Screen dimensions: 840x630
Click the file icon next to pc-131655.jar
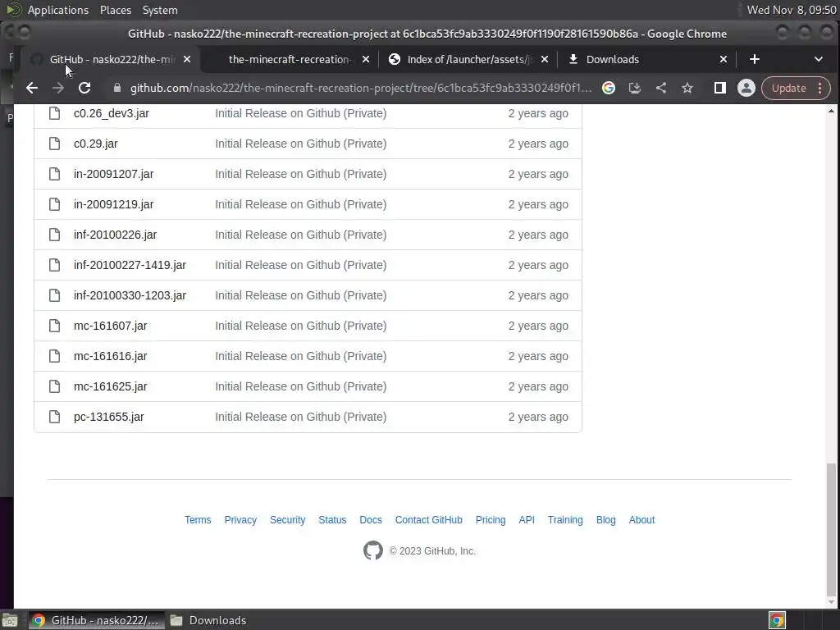click(x=55, y=417)
